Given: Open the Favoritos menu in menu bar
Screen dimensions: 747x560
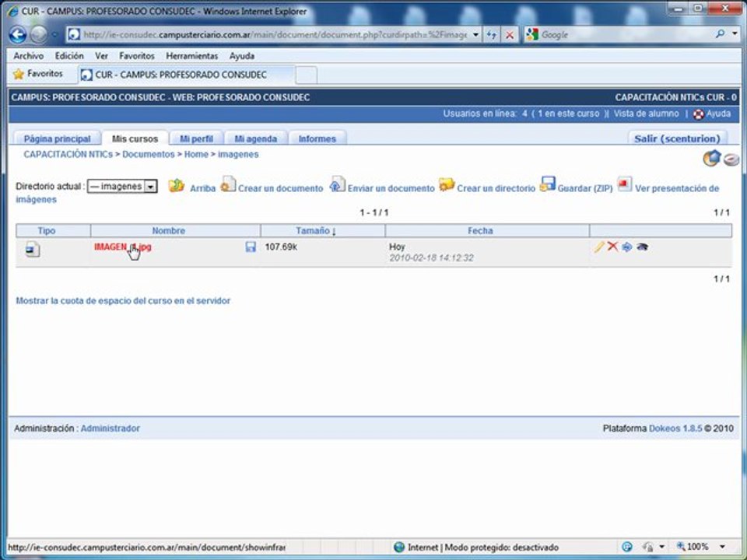Looking at the screenshot, I should click(x=137, y=56).
